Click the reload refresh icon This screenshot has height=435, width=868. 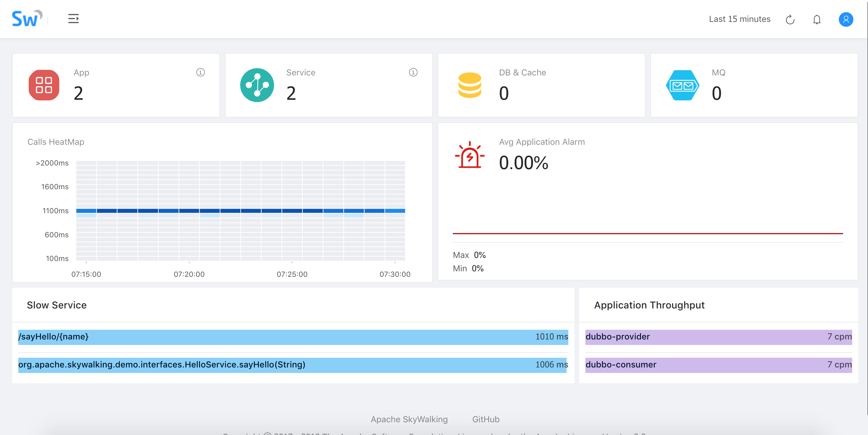pos(790,19)
